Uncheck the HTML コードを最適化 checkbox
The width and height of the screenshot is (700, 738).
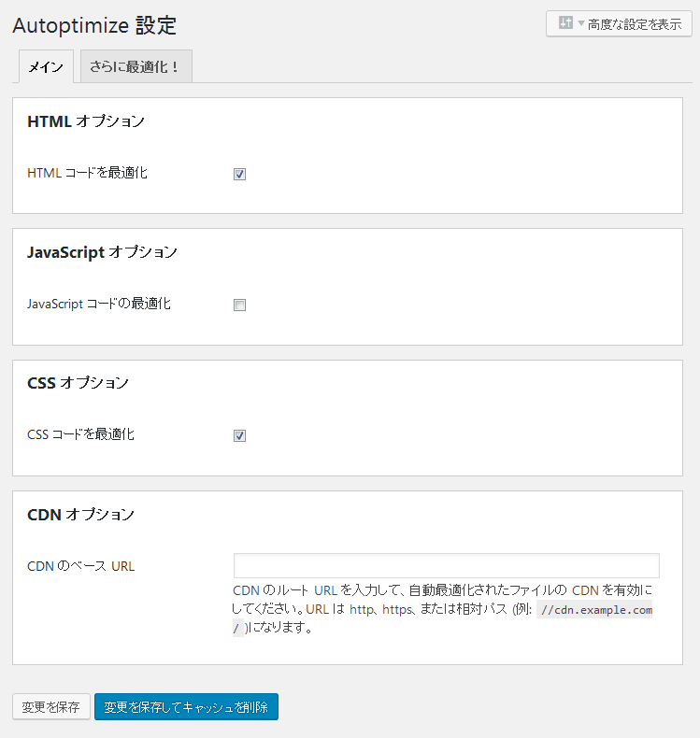(x=239, y=174)
